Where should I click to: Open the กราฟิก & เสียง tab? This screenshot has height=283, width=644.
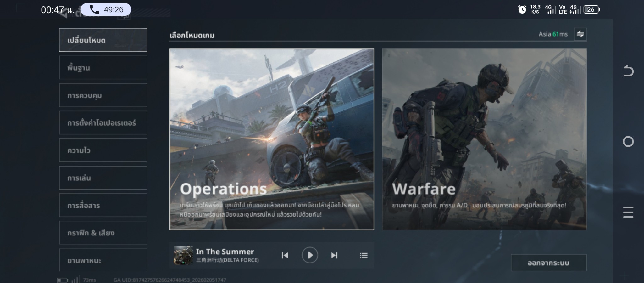tap(103, 233)
